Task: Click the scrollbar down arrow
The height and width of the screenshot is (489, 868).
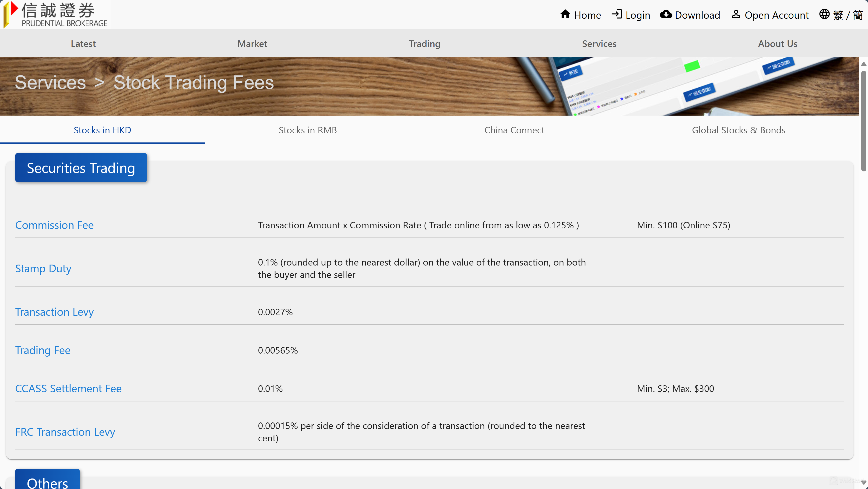Action: [x=864, y=482]
